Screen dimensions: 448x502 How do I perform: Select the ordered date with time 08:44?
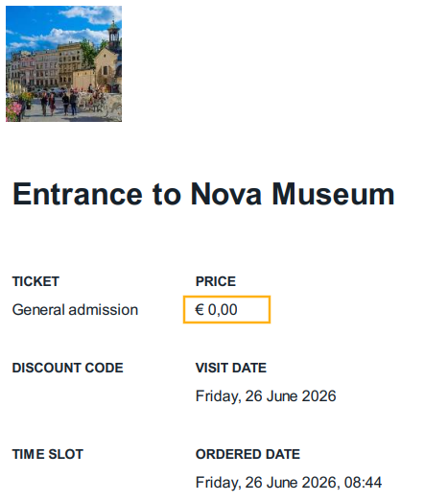pos(289,483)
